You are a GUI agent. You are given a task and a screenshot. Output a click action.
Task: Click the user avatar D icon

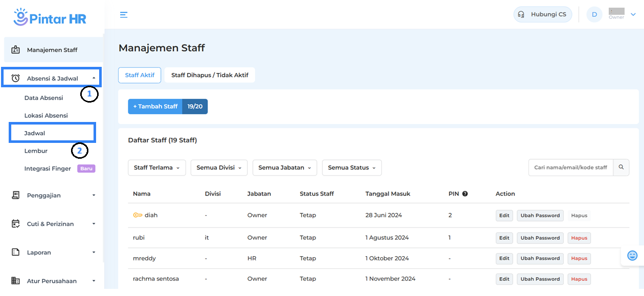(x=594, y=14)
